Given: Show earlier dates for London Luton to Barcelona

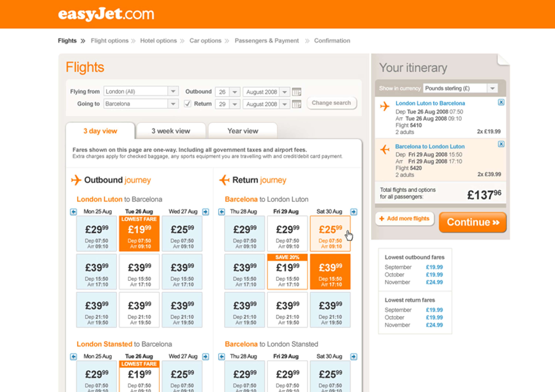Looking at the screenshot, I should pyautogui.click(x=73, y=212).
